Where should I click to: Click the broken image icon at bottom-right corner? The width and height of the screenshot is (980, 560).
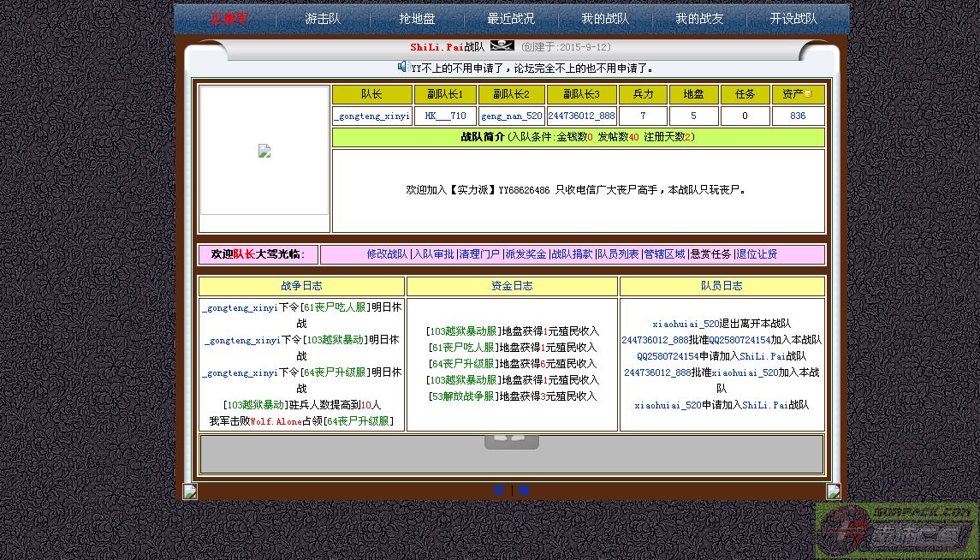pos(833,491)
